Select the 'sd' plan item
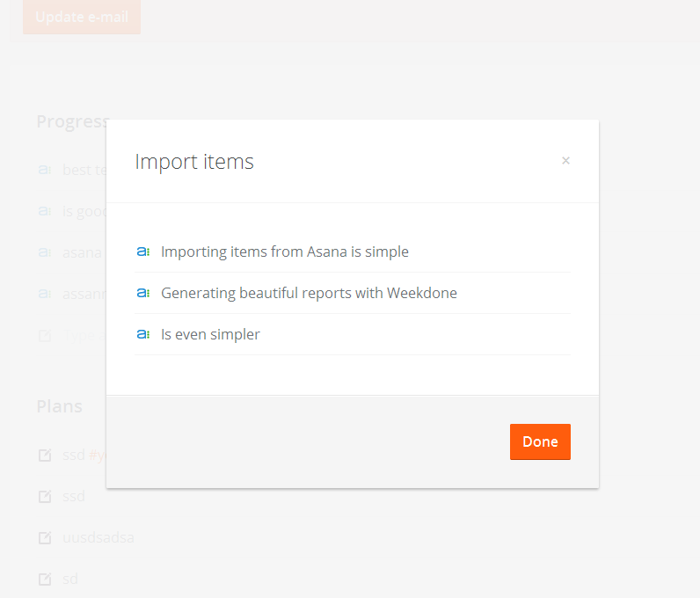 [x=70, y=579]
